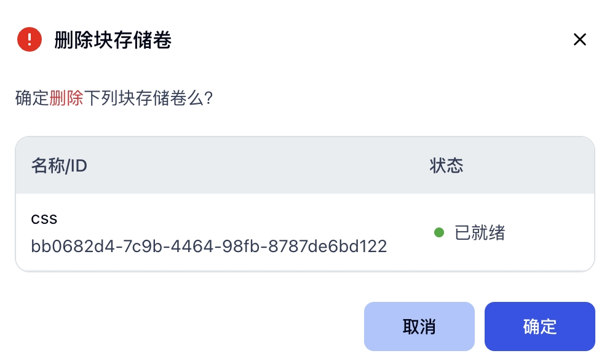Click the green ready status dot
This screenshot has height=364, width=615.
(x=439, y=232)
